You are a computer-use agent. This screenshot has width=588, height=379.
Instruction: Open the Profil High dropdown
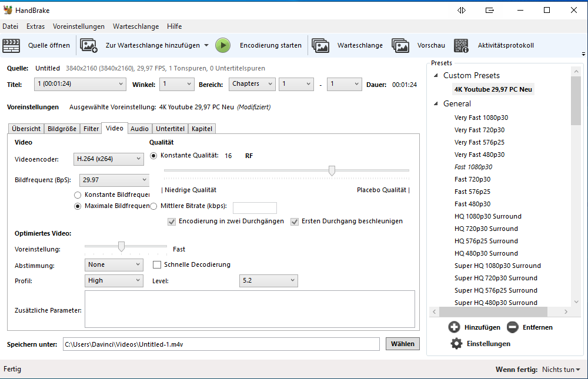click(114, 280)
